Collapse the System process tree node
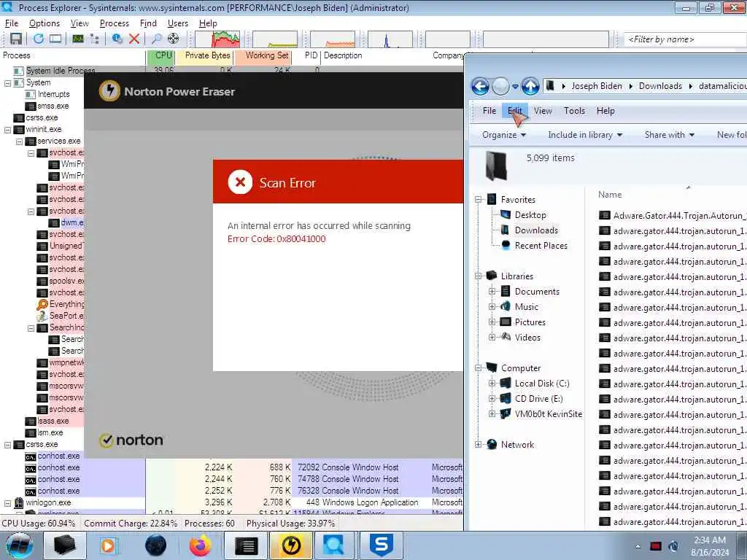Image resolution: width=747 pixels, height=560 pixels. point(7,83)
